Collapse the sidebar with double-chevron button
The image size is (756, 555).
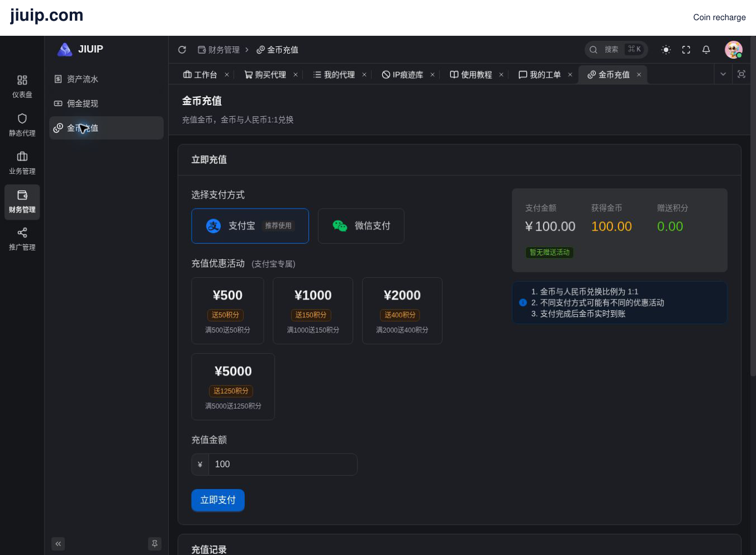(58, 544)
